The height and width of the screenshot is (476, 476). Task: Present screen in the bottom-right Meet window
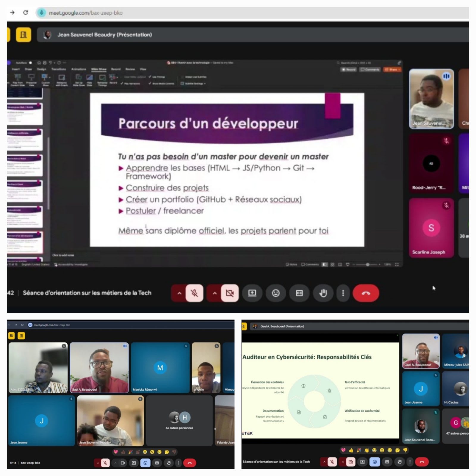pyautogui.click(x=362, y=462)
